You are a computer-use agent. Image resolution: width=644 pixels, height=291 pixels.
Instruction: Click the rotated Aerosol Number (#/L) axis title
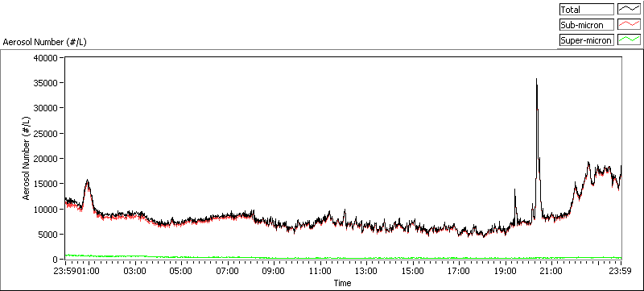tap(27, 158)
